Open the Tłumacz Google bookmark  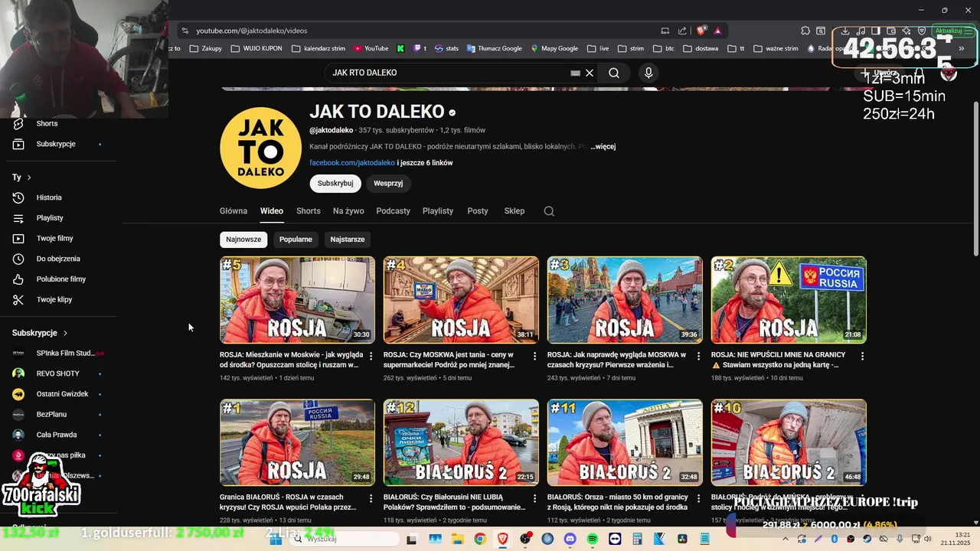pyautogui.click(x=493, y=48)
